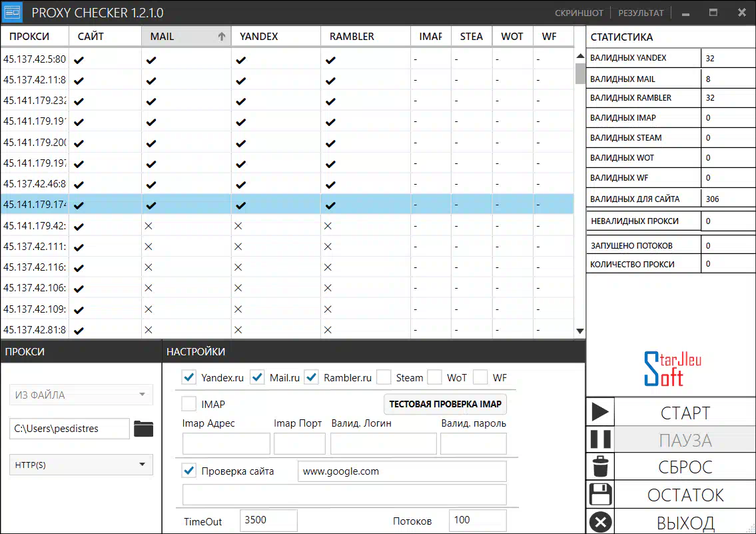Viewport: 756px width, 534px height.
Task: Sort by the STEAM column header
Action: (x=471, y=36)
